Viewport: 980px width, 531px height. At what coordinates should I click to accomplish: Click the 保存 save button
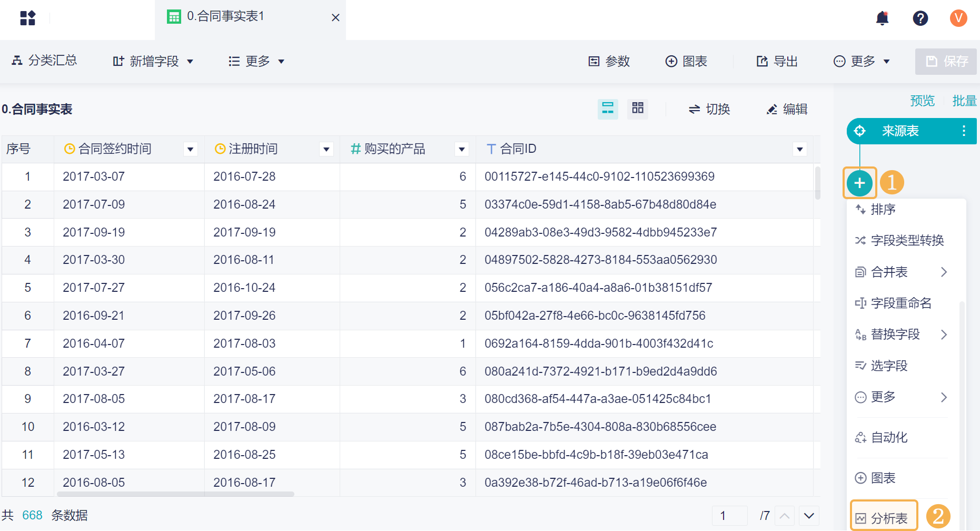pyautogui.click(x=946, y=62)
